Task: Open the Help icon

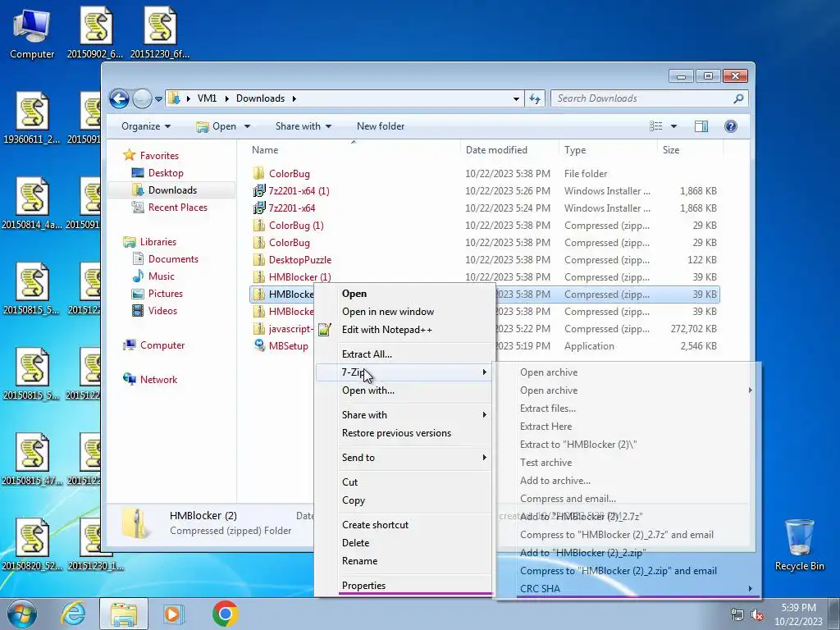Action: [730, 126]
